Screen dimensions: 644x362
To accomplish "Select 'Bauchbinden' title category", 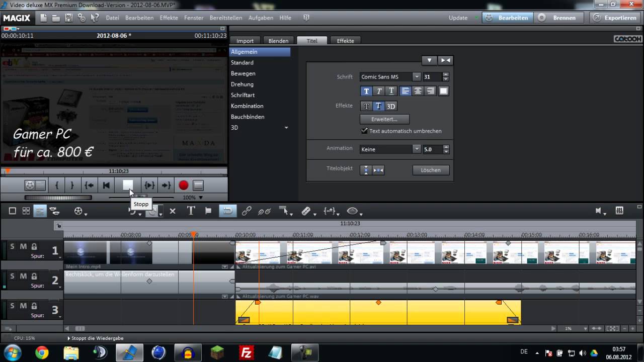I will point(248,117).
